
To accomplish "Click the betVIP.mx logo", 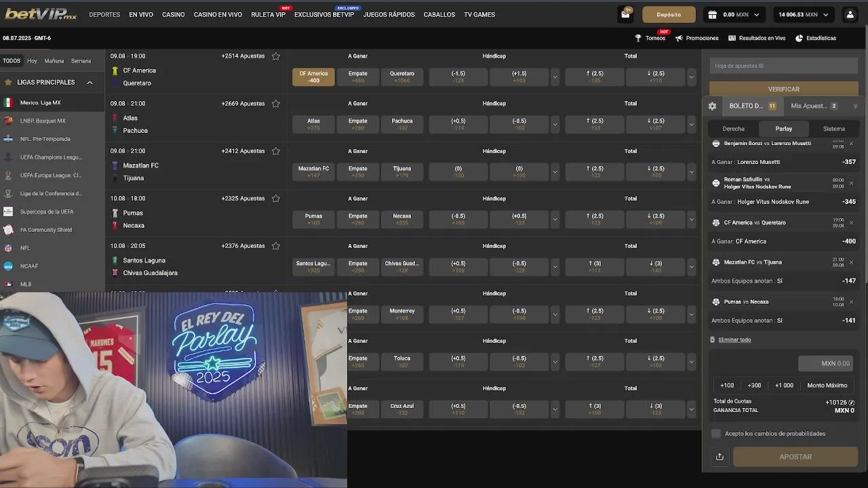I will pyautogui.click(x=42, y=14).
